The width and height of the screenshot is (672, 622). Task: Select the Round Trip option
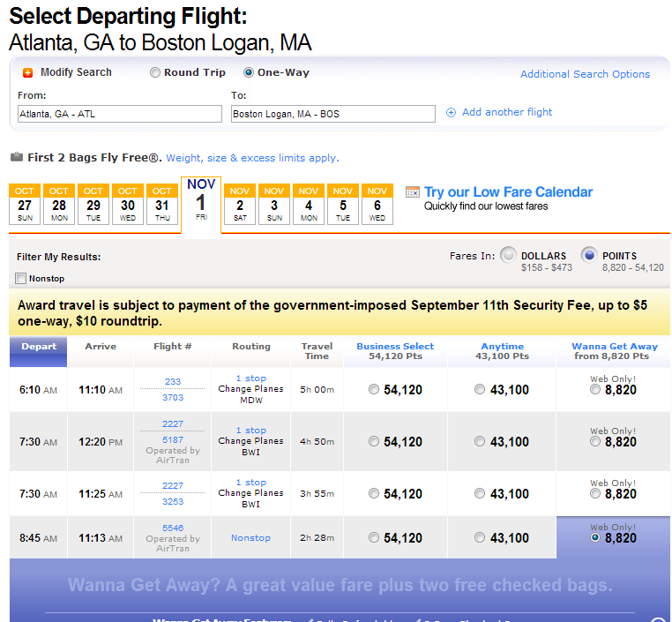[x=154, y=72]
